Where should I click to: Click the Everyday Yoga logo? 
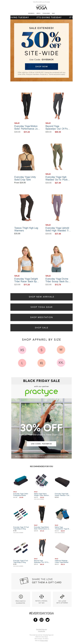coord(41,7)
